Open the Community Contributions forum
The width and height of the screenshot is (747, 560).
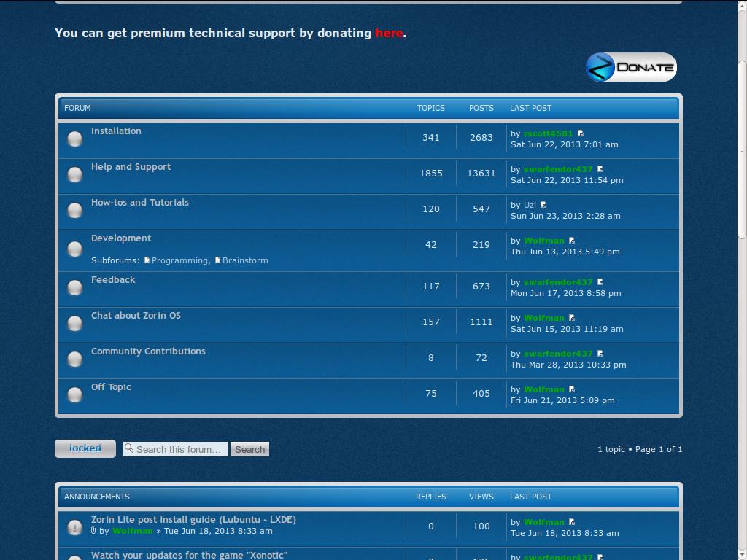(148, 351)
